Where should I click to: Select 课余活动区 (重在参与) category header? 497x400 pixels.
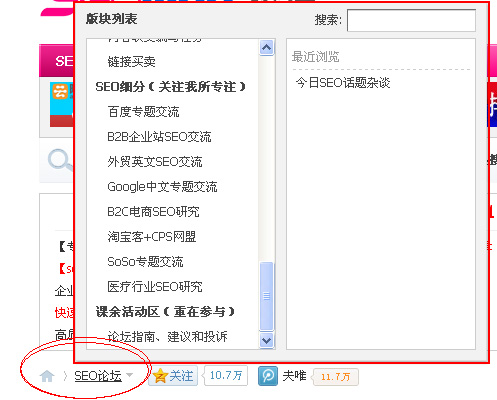(x=165, y=312)
